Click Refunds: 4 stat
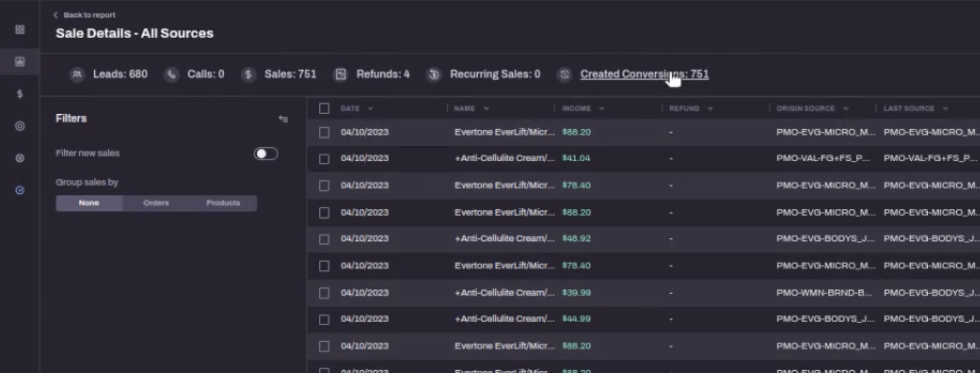 click(383, 74)
